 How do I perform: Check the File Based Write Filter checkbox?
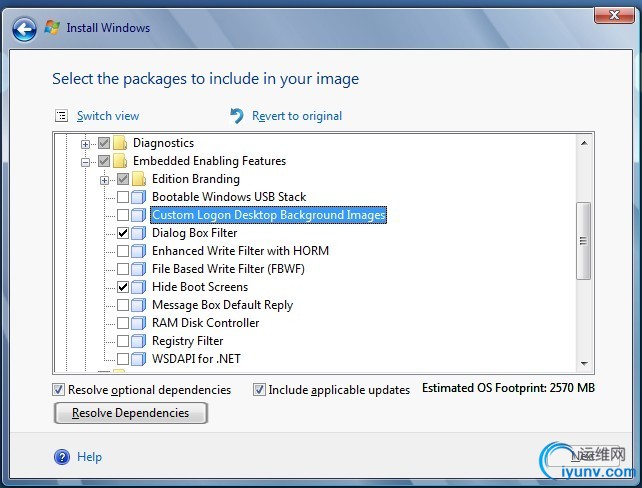coord(123,269)
